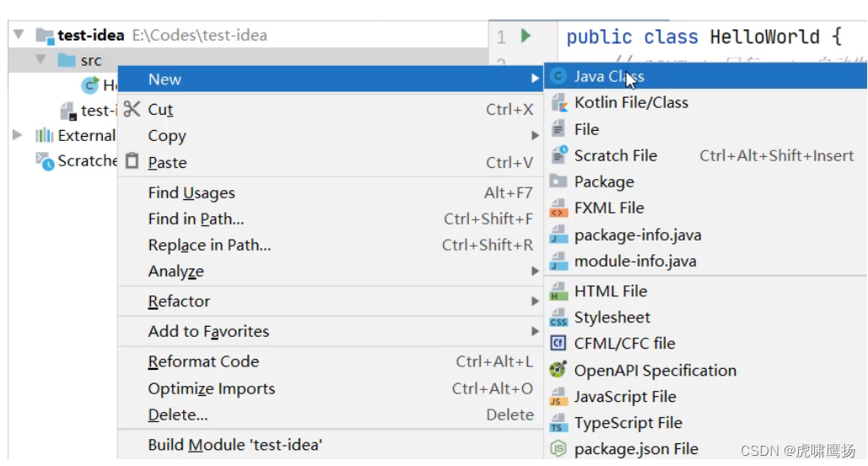868x466 pixels.
Task: Click the FXML File icon
Action: pyautogui.click(x=558, y=209)
